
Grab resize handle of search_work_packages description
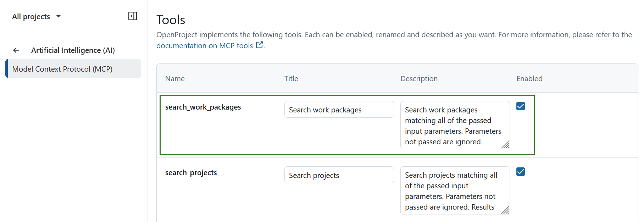pos(505,145)
